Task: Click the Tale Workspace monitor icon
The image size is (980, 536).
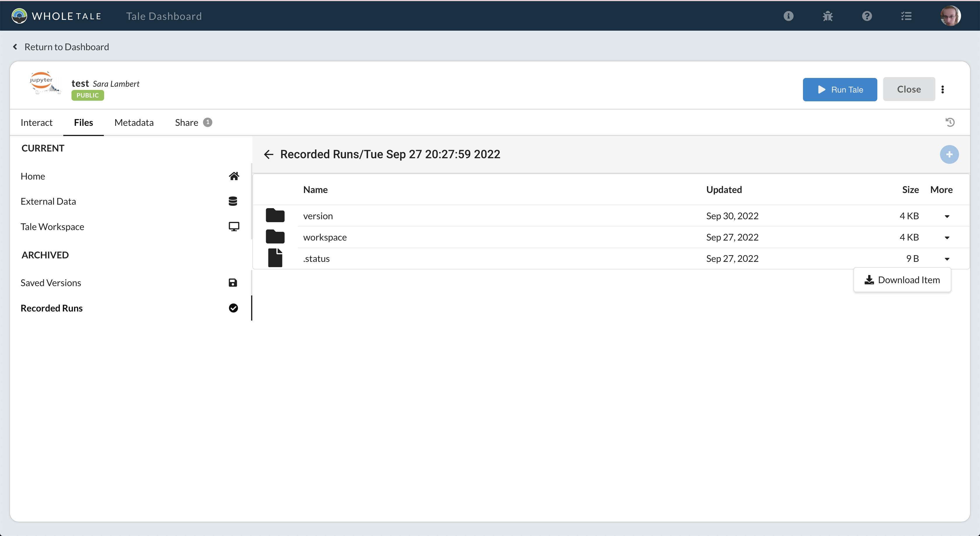Action: tap(234, 226)
